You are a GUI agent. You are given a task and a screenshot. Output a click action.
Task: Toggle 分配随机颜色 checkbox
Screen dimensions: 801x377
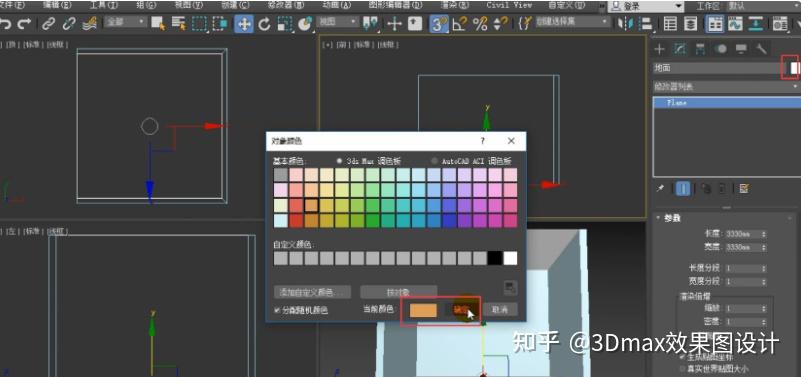tap(277, 310)
